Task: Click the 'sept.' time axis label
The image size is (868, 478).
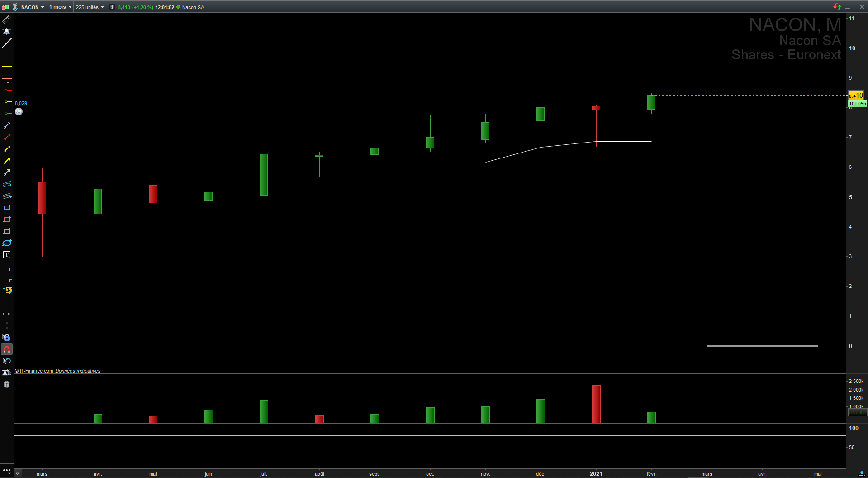Action: [375, 474]
